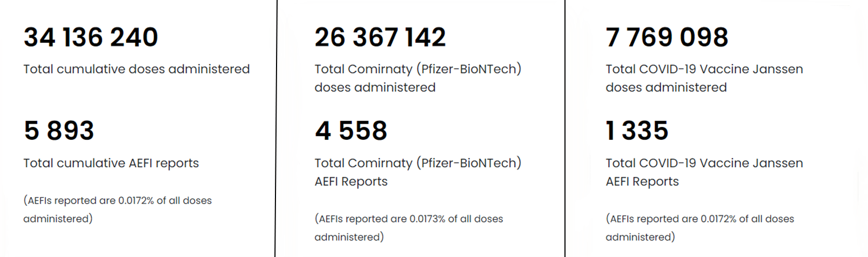Click the 34 136 240 total doses figure

91,37
